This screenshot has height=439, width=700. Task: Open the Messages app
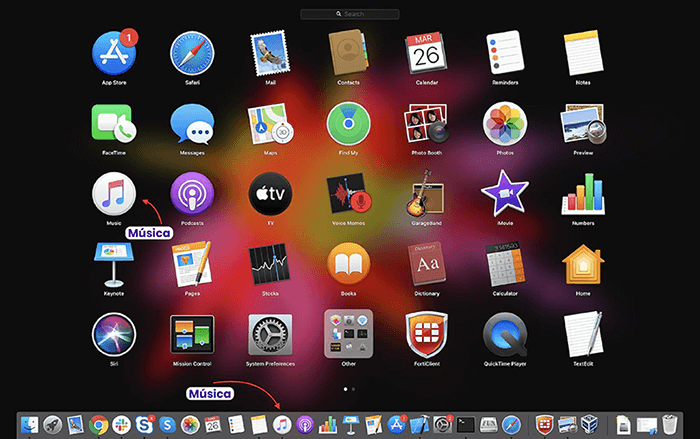(x=192, y=125)
